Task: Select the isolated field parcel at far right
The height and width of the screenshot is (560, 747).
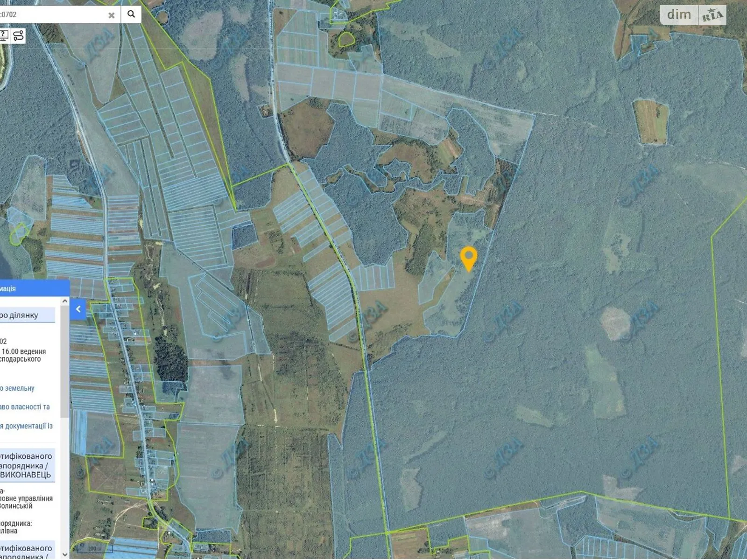Action: (651, 121)
